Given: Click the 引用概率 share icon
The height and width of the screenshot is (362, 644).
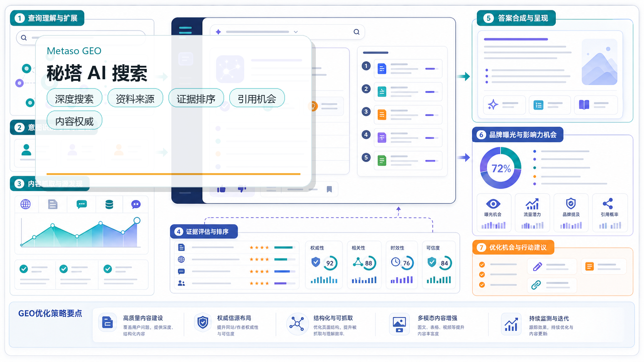Looking at the screenshot, I should pos(608,204).
